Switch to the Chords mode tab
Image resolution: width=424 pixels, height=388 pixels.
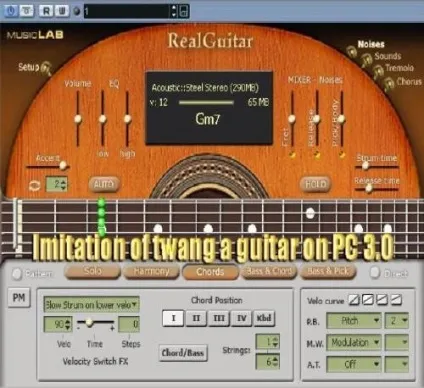pos(210,271)
